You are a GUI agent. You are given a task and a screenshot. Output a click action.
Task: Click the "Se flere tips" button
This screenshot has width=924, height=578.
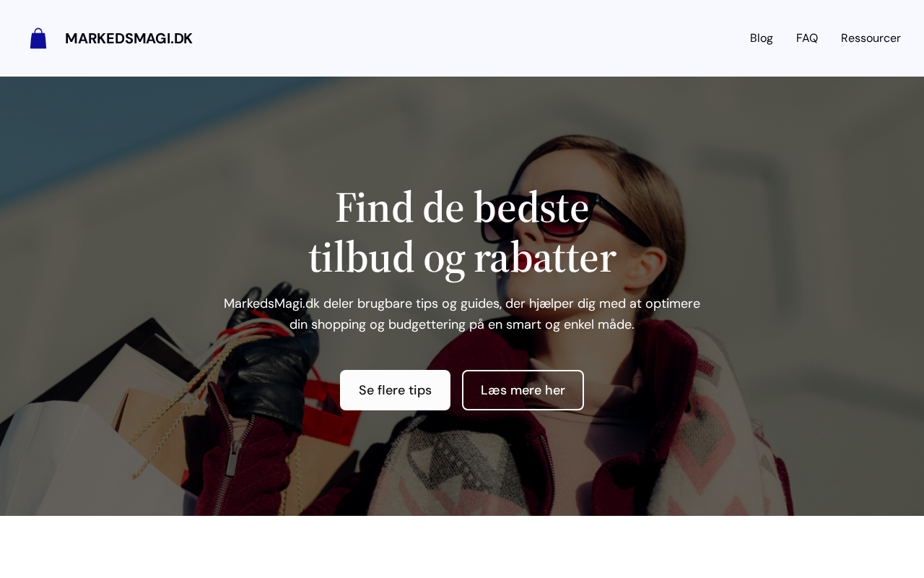pos(395,390)
